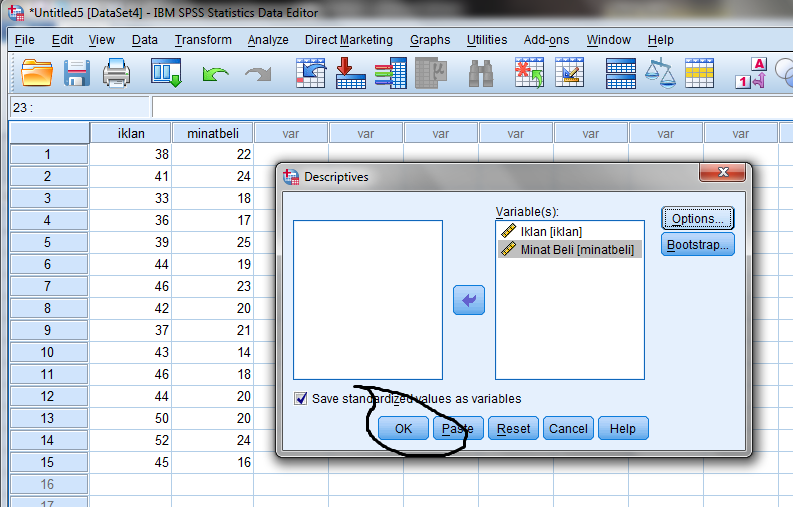
Task: Click the Weight cases scales icon
Action: pyautogui.click(x=660, y=74)
